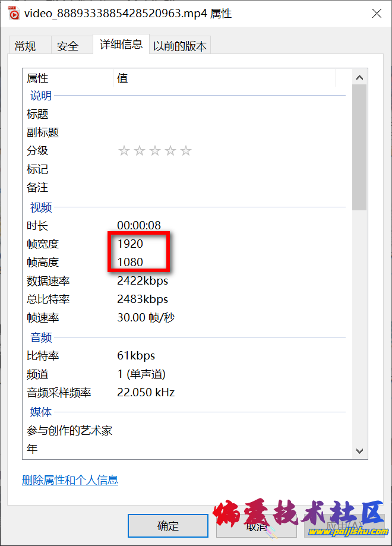This screenshot has height=546, width=392.
Task: Click the 取消 button
Action: [257, 526]
